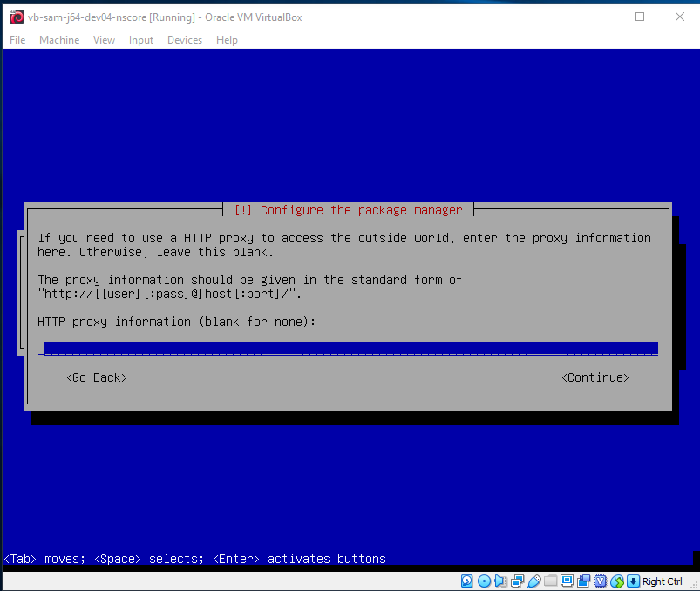Click the 'HTTP proxy information (blank for none):' label
This screenshot has height=591, width=700.
pyautogui.click(x=176, y=322)
